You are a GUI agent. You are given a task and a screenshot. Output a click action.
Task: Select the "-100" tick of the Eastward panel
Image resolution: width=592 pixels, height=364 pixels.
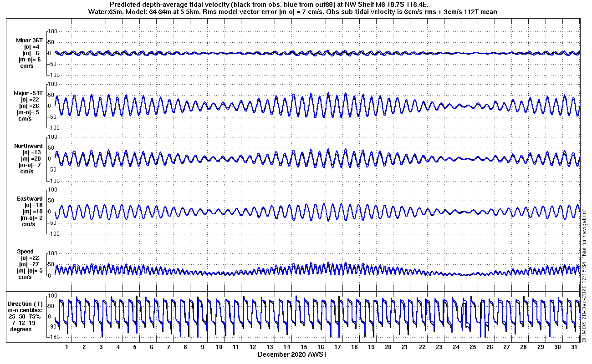coord(53,233)
